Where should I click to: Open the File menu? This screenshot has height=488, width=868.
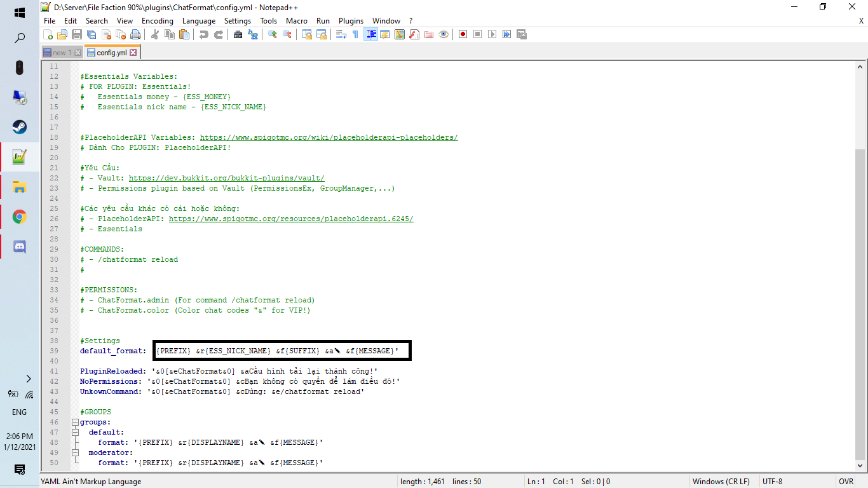click(50, 21)
